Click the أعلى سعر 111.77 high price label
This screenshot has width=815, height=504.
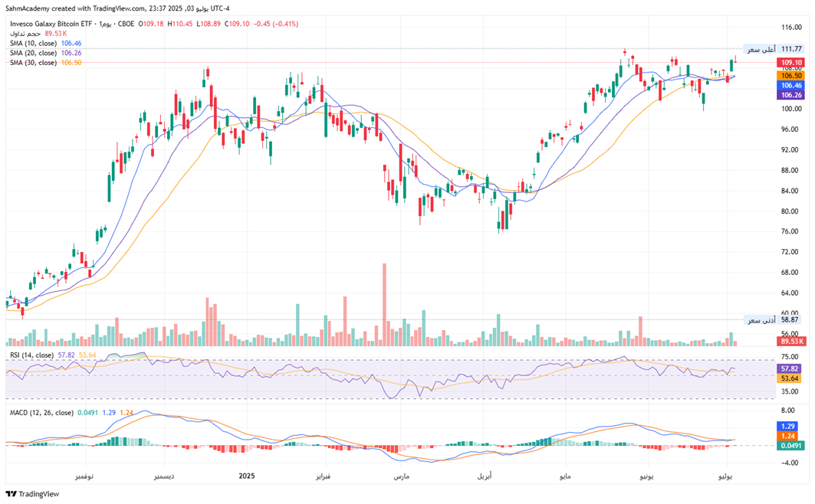point(774,49)
